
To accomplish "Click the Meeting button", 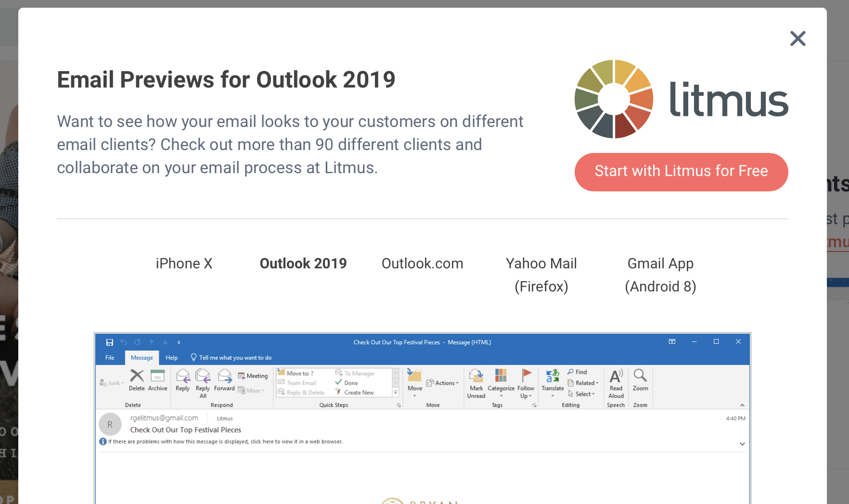I will click(x=253, y=376).
